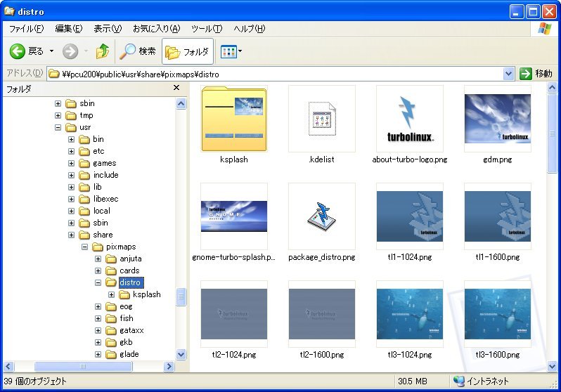Open the ファイル(F) menu
This screenshot has height=392, width=561.
[x=26, y=29]
